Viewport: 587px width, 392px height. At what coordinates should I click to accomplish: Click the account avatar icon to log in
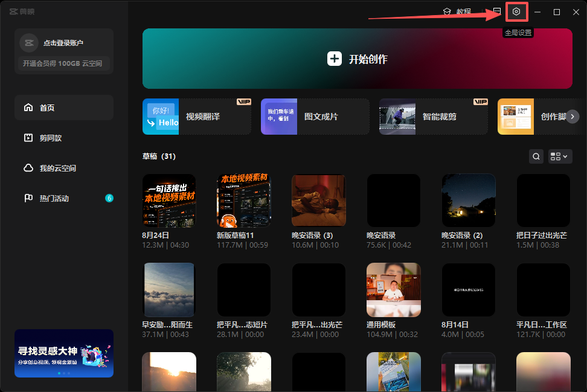[x=29, y=43]
